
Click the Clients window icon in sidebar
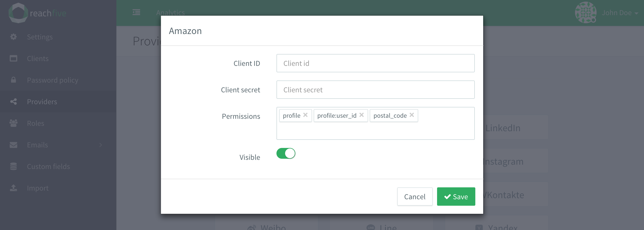pyautogui.click(x=13, y=58)
